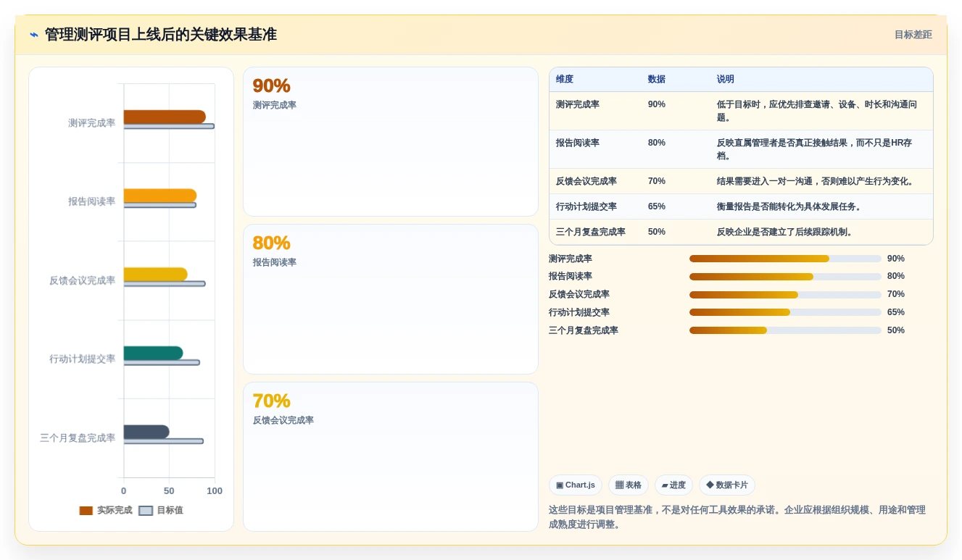Click the 报告阅读率 progress bar

tap(785, 276)
